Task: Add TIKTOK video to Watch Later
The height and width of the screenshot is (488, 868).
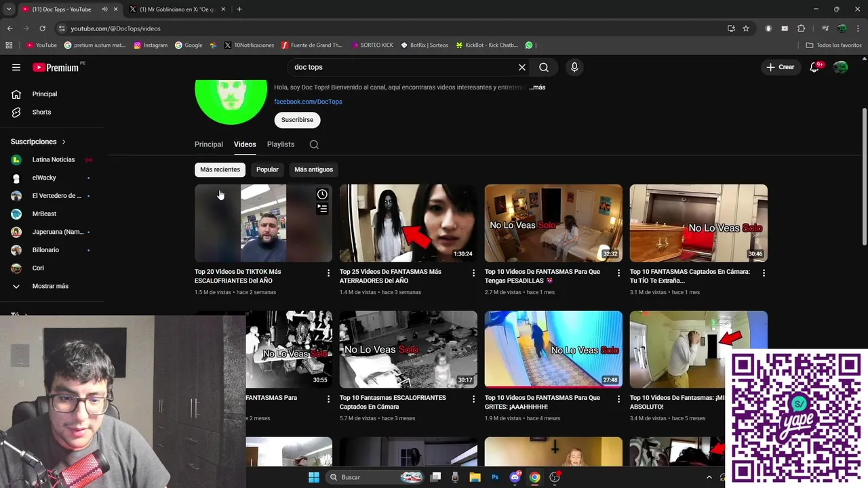Action: tap(322, 195)
